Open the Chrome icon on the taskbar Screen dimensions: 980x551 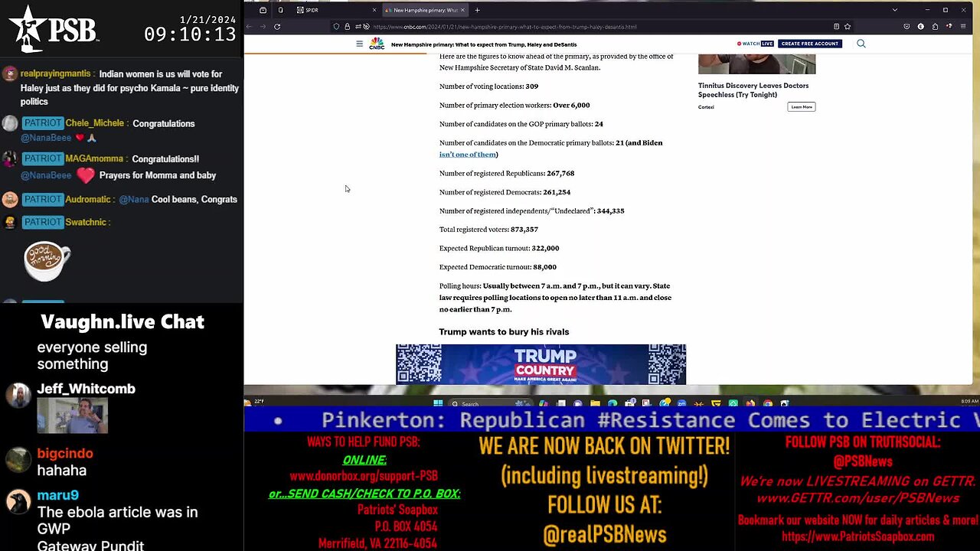coord(768,403)
